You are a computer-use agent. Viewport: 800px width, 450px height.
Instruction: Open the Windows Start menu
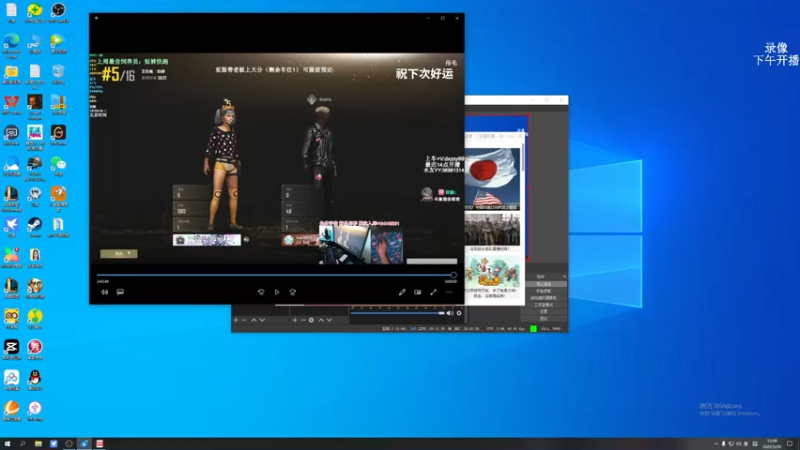(x=7, y=444)
